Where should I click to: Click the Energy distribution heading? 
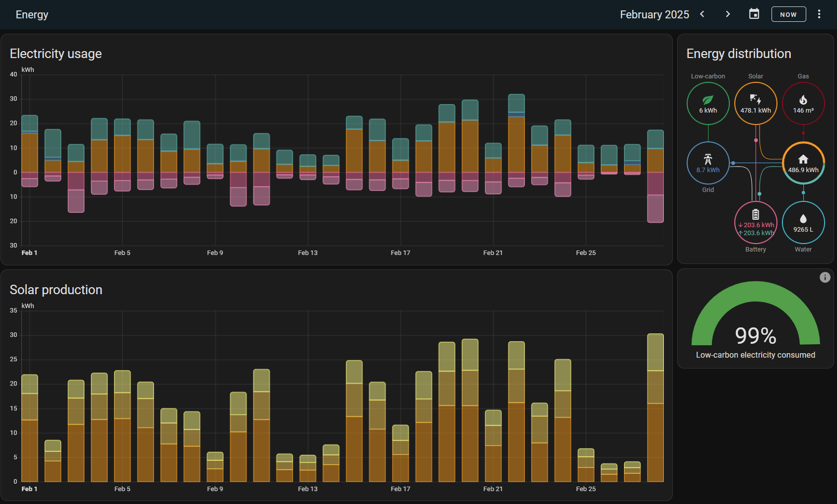pos(738,54)
